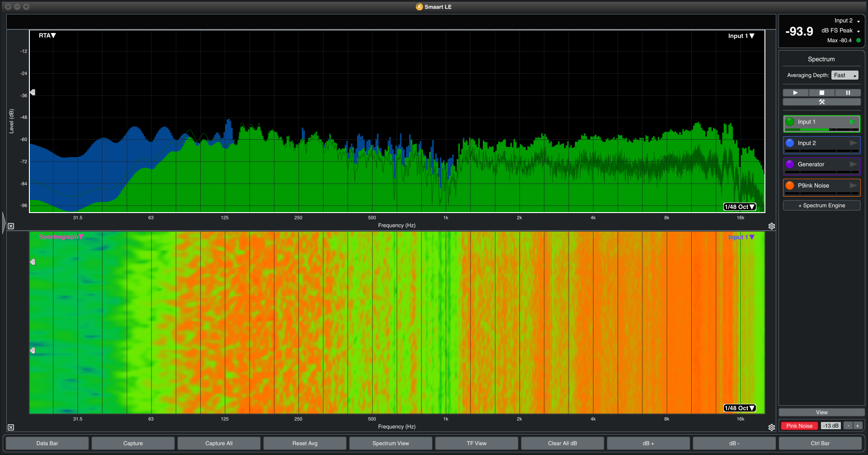Open the Spectrograph graph type dropdown
The width and height of the screenshot is (868, 455).
(61, 237)
